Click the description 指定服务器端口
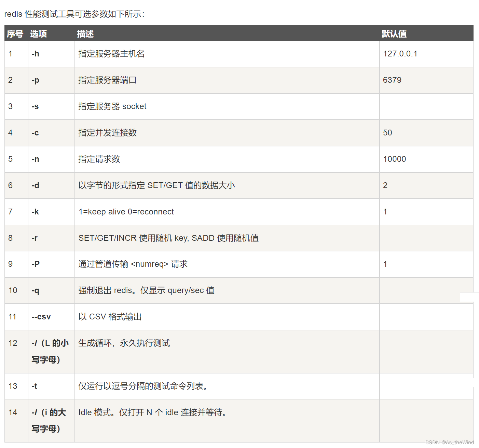This screenshot has width=479, height=448. click(x=107, y=80)
